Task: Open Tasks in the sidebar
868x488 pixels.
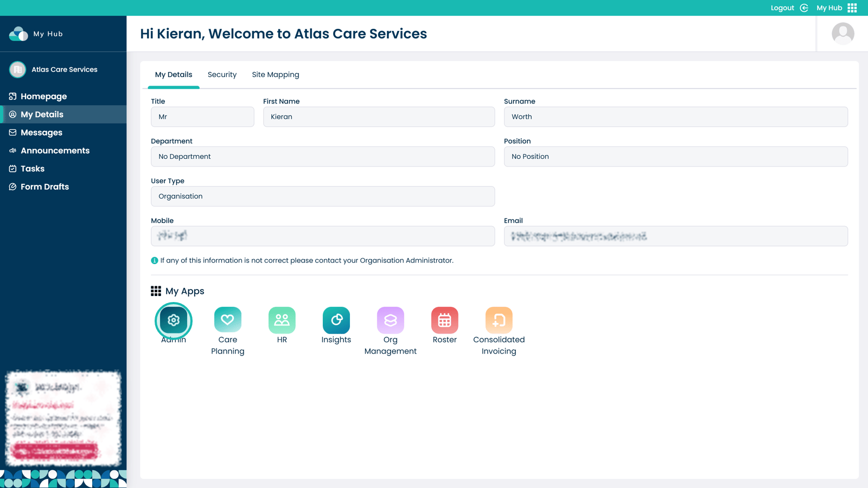Action: pos(33,169)
